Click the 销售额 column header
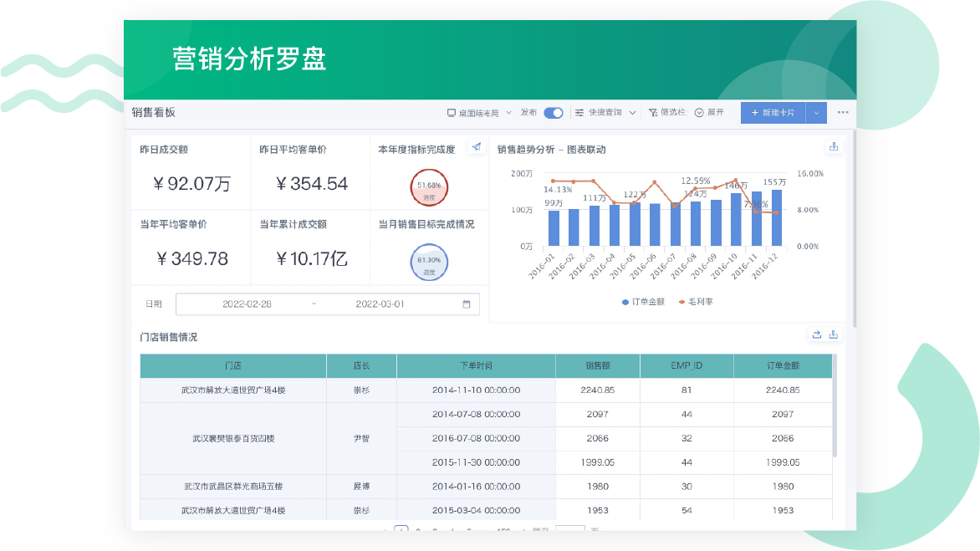 [x=597, y=365]
